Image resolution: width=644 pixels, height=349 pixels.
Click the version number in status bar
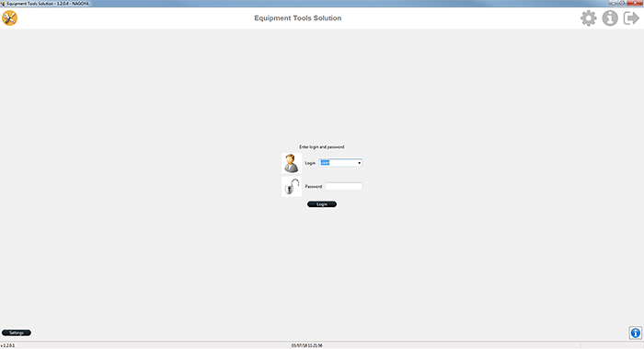tap(7, 345)
